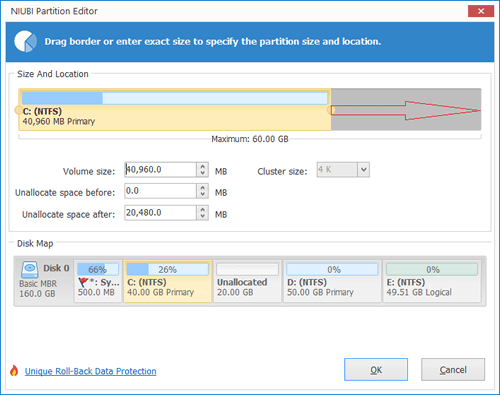Decrease Volume size with down spinner
The image size is (500, 395).
(202, 173)
